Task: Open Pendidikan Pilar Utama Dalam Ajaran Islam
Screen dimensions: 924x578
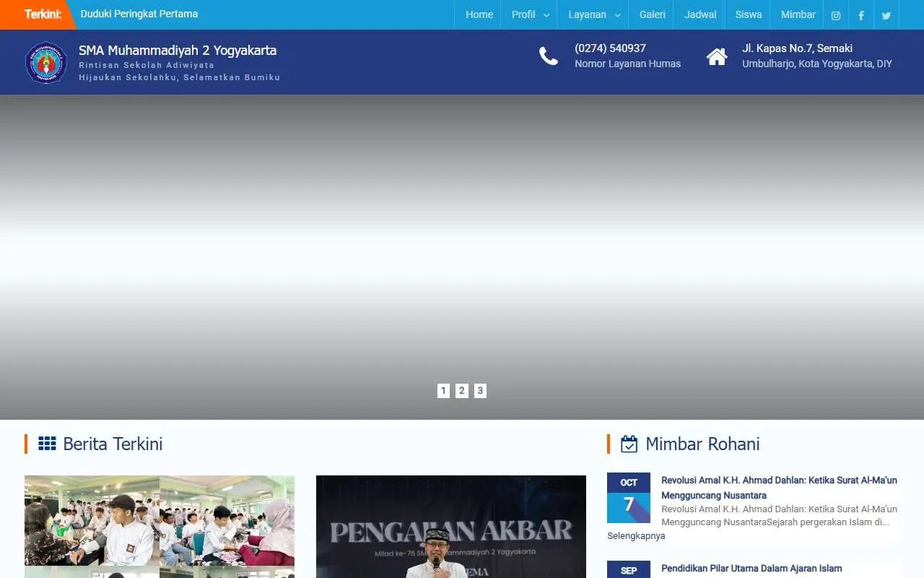Action: coord(751,569)
